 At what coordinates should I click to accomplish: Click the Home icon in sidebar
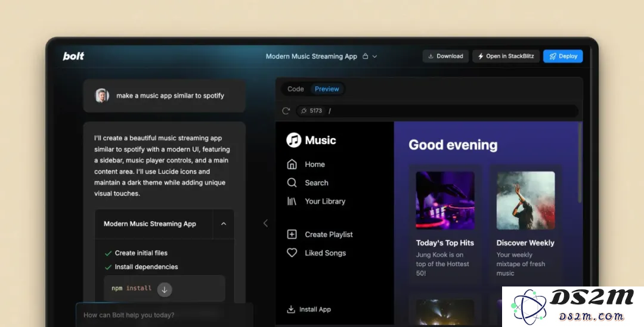(x=292, y=164)
